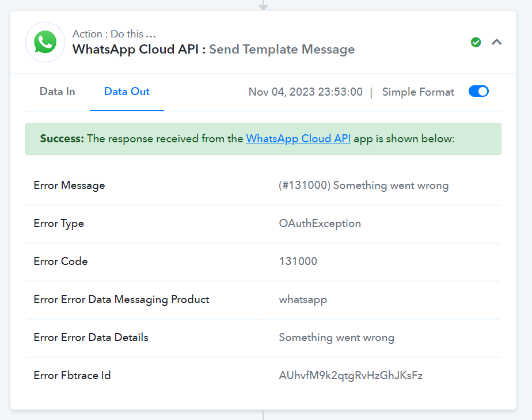Click the Error Error Data Details value
This screenshot has height=420, width=532.
[337, 338]
